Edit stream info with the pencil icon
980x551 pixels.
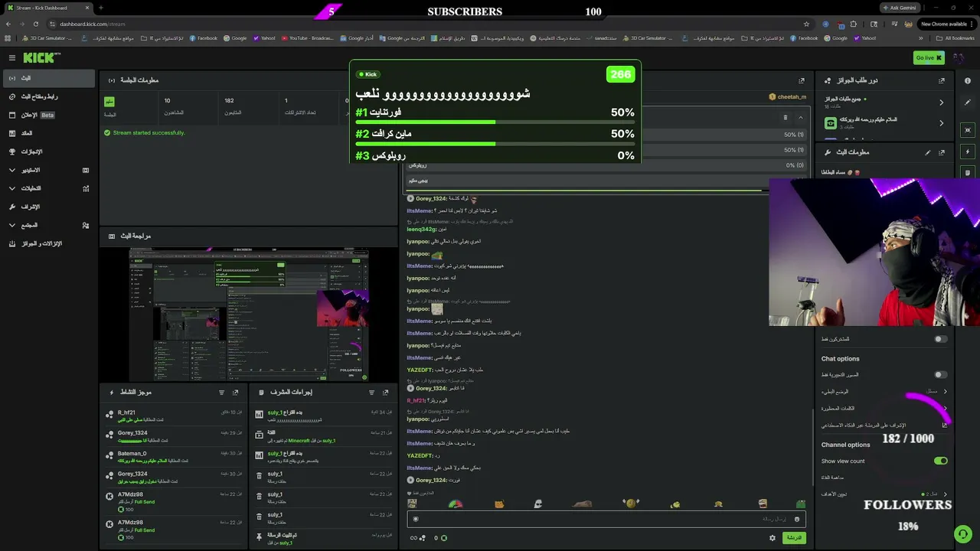coord(928,152)
